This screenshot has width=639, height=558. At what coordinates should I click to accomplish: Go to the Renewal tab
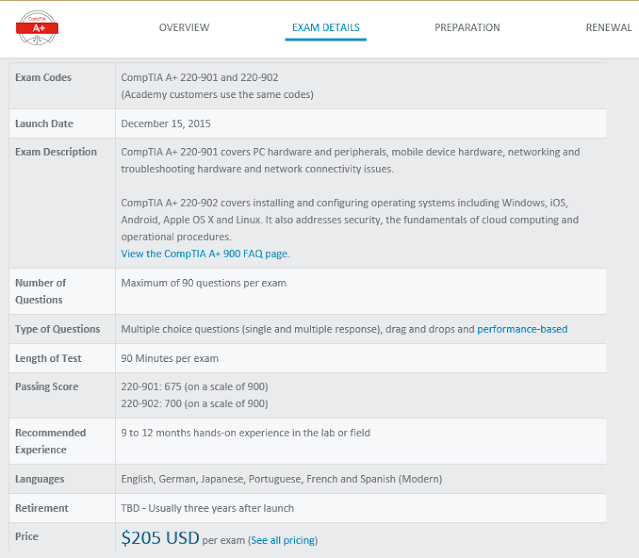pyautogui.click(x=608, y=27)
